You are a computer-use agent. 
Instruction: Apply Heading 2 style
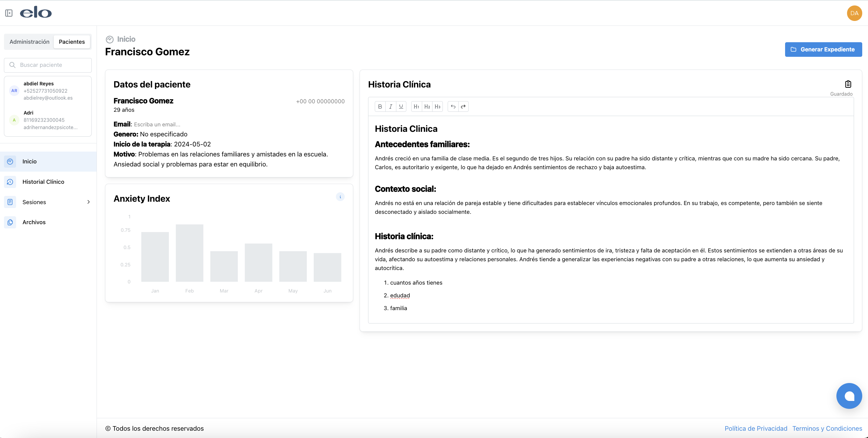click(427, 107)
